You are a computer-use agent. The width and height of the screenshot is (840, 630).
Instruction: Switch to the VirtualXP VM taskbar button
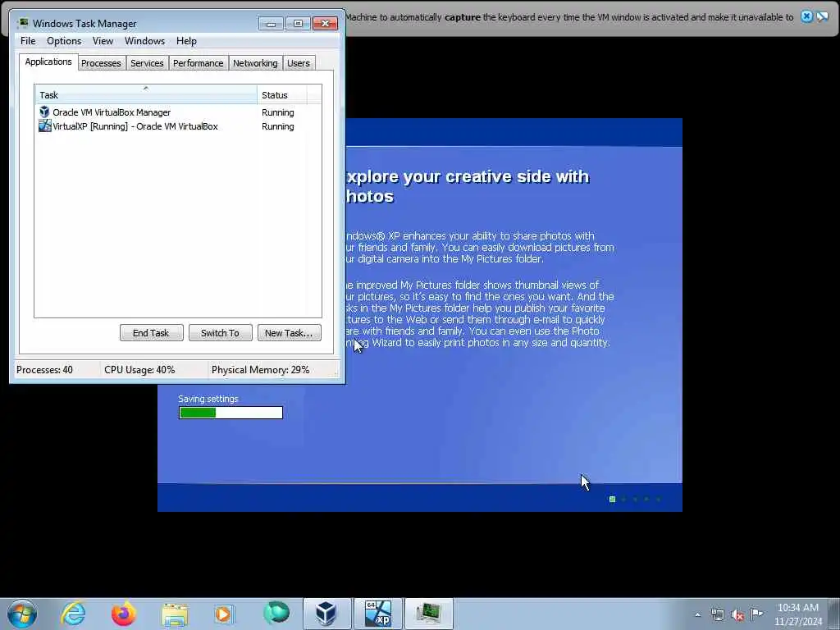point(377,614)
